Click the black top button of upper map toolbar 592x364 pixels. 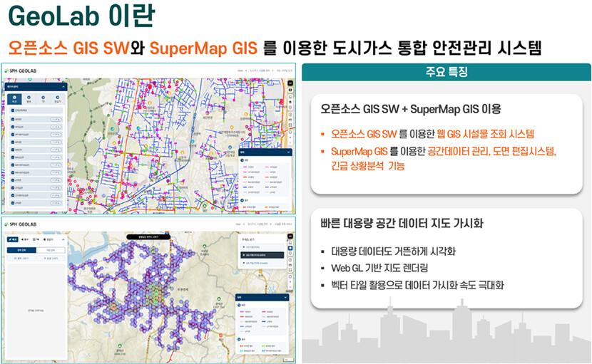[x=290, y=83]
